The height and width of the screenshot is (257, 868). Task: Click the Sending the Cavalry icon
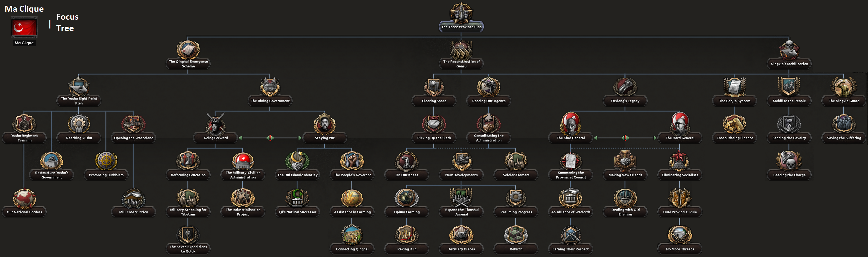pos(789,124)
